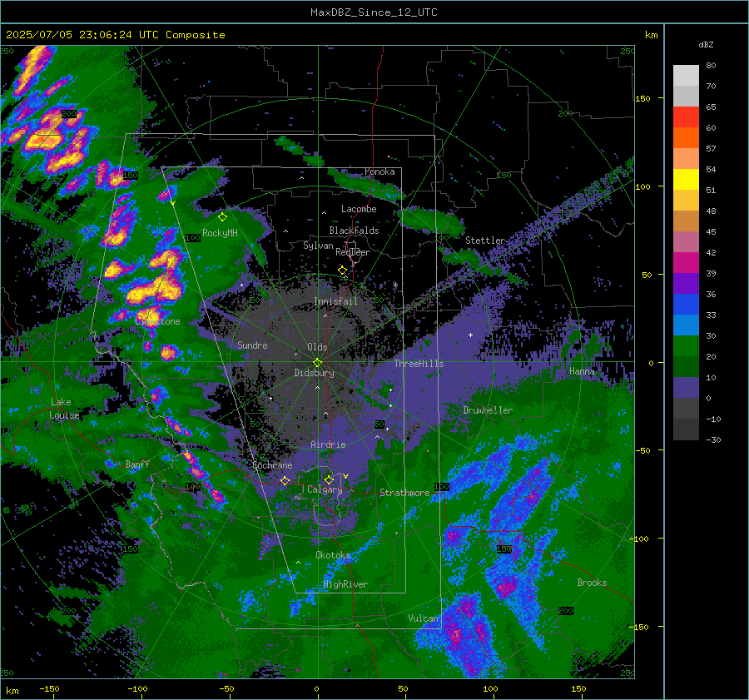The width and height of the screenshot is (749, 700).
Task: Click the yellow radar-site diamond between Olds and Didsbury
Action: click(x=318, y=363)
